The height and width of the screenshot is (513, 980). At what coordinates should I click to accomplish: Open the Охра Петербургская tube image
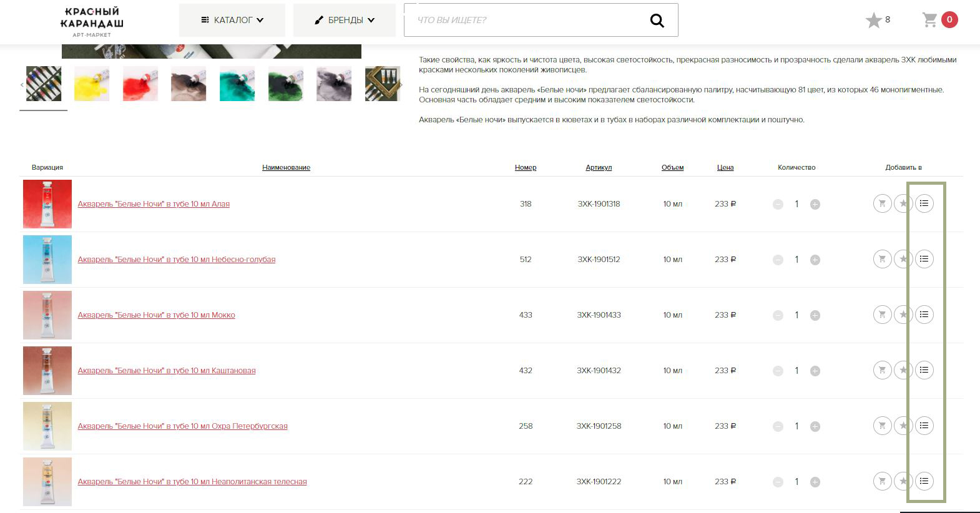tap(47, 426)
